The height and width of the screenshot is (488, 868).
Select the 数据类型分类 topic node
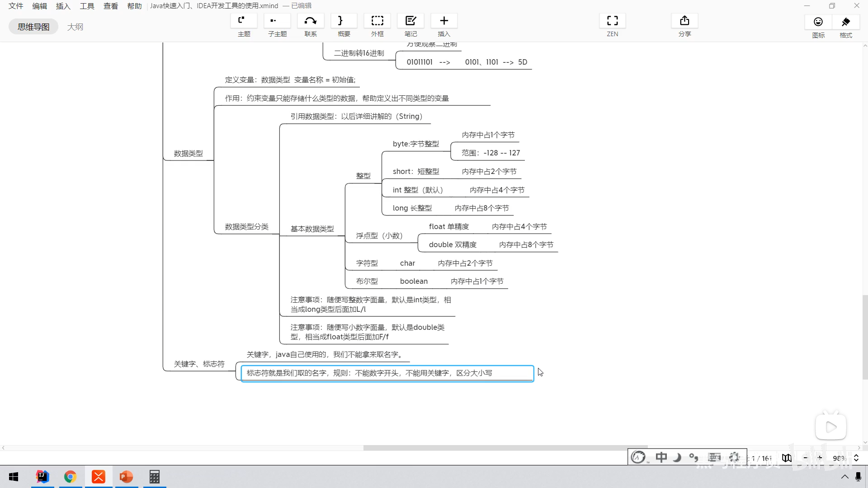[246, 227]
